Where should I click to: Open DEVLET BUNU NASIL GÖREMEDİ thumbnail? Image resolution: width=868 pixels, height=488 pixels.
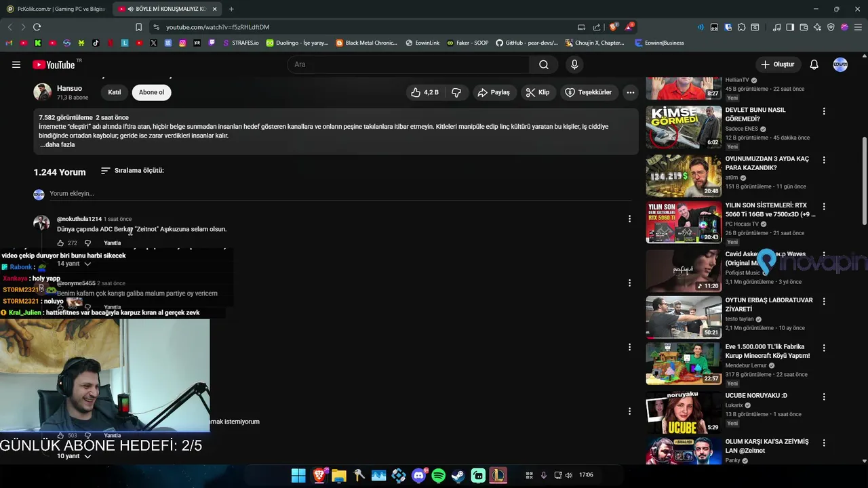coord(684,127)
